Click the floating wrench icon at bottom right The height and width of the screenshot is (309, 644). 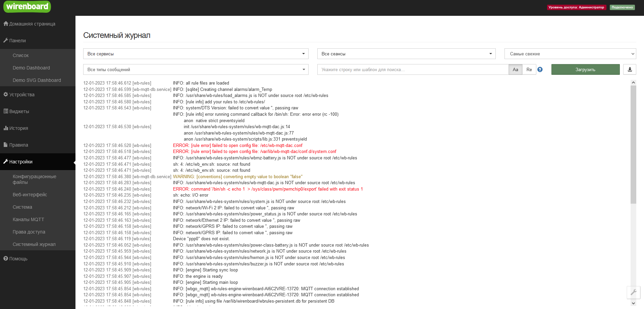click(633, 292)
